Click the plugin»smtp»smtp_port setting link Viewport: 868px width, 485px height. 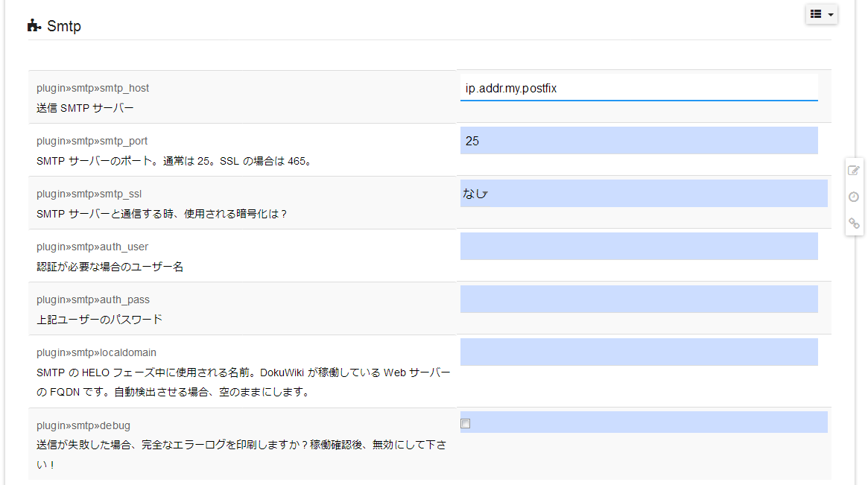(x=92, y=141)
